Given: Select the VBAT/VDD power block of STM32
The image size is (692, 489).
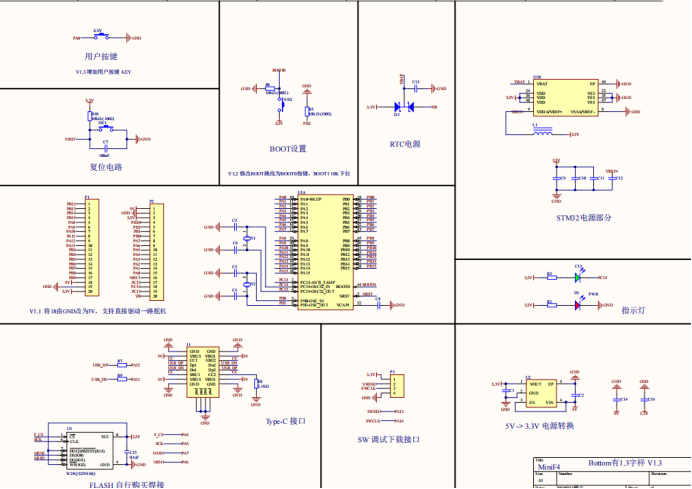Looking at the screenshot, I should (x=566, y=98).
